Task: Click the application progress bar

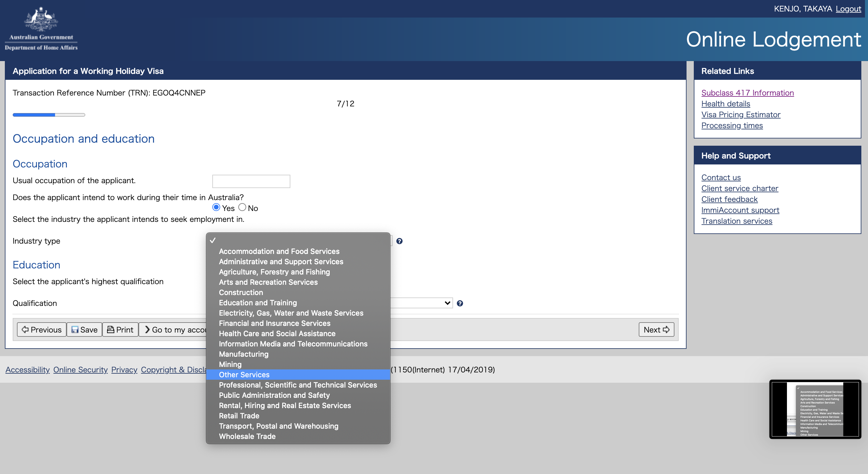Action: 49,115
